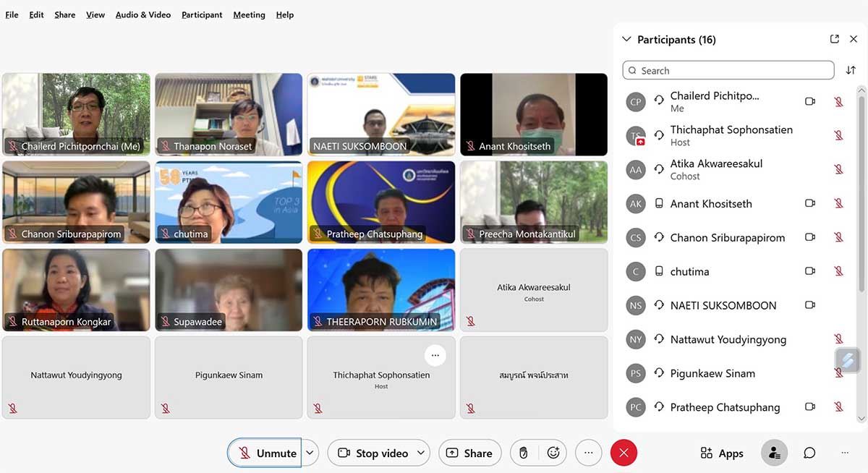This screenshot has width=868, height=473.
Task: Unmute your microphone
Action: [265, 453]
